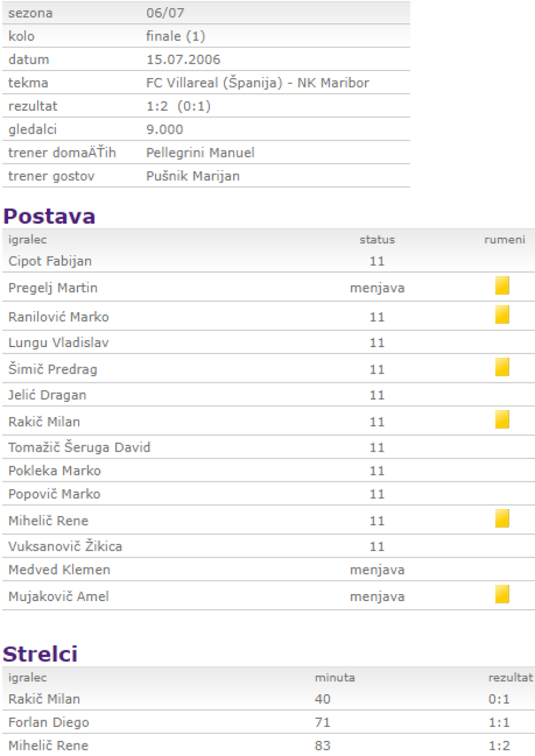Click Jelić Dragan player name
535x756 pixels.
47,396
